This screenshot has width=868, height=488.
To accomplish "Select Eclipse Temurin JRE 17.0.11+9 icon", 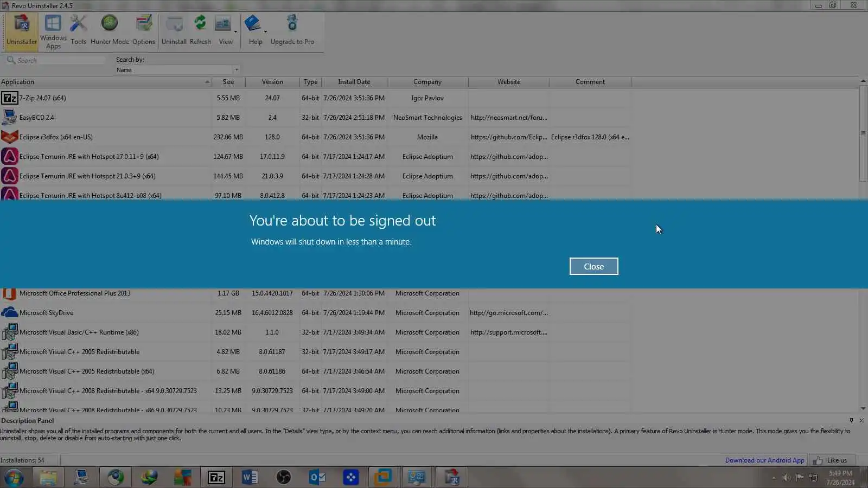I will click(x=9, y=157).
